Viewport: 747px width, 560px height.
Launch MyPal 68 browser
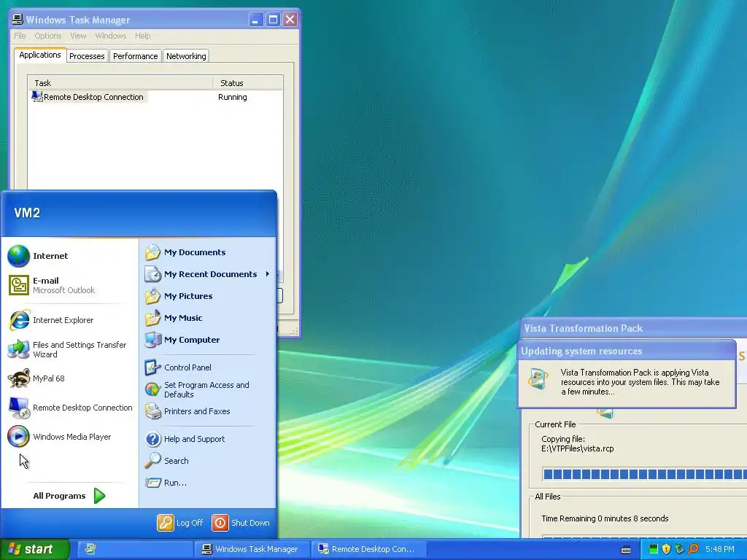coord(36,378)
